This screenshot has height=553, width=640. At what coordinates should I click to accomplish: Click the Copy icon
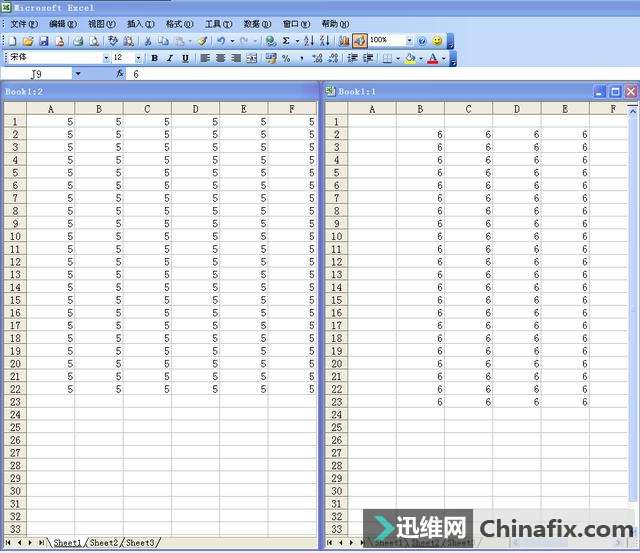point(163,41)
